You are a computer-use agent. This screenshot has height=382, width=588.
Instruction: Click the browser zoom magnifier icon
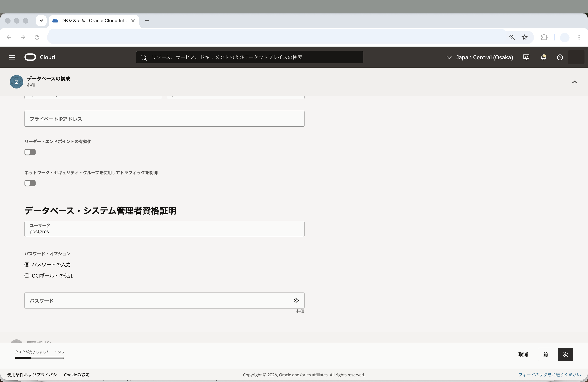point(512,37)
